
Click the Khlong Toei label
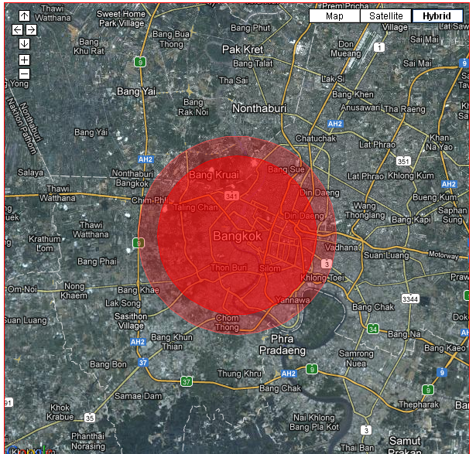pos(322,278)
